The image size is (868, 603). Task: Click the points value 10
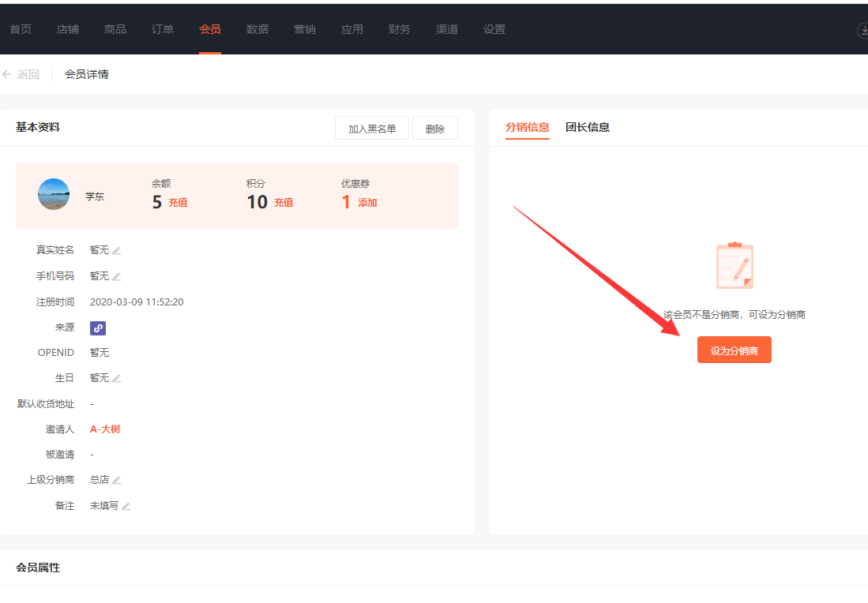pyautogui.click(x=257, y=202)
